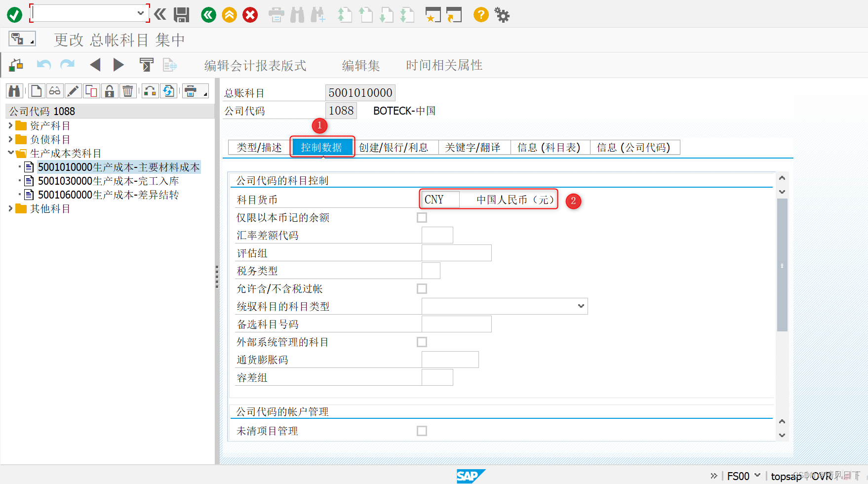Block the account using the lock icon
868x484 pixels.
(x=109, y=90)
